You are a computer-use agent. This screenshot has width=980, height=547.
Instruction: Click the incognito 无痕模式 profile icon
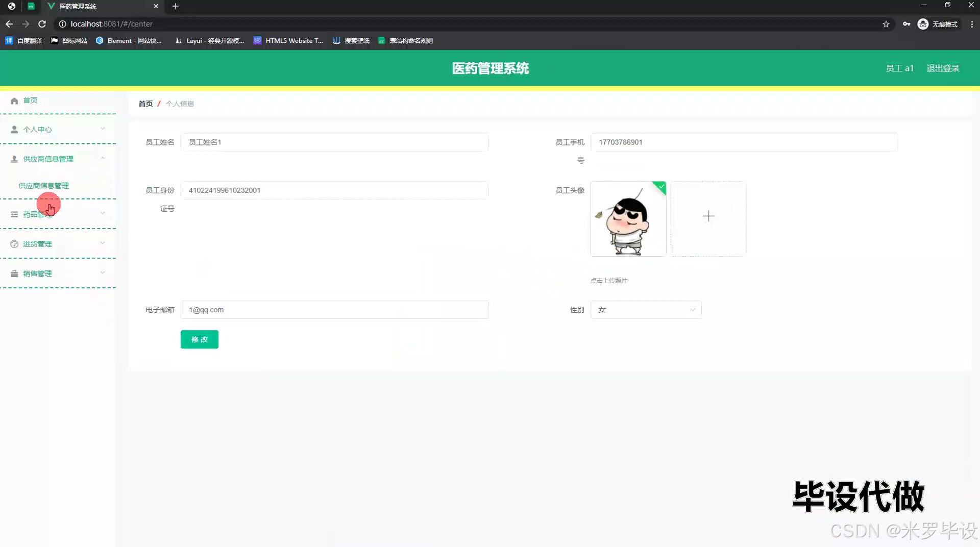(x=923, y=24)
